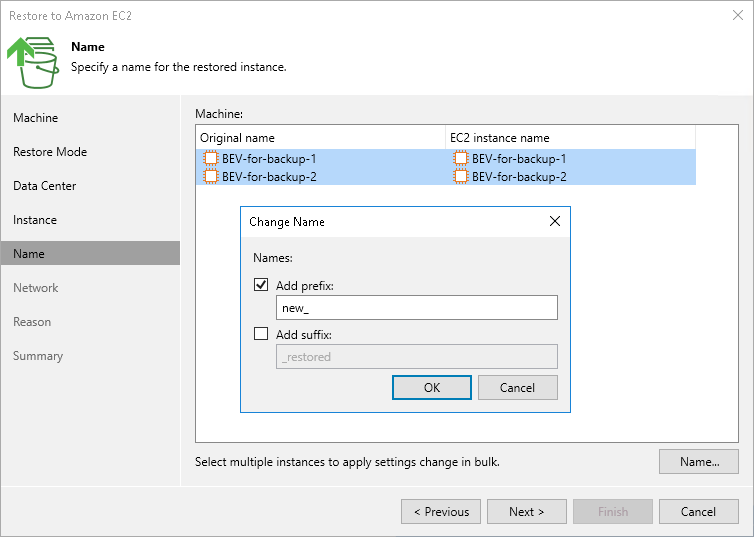Close the Restore to Amazon EC2 window
The image size is (754, 537).
(736, 15)
